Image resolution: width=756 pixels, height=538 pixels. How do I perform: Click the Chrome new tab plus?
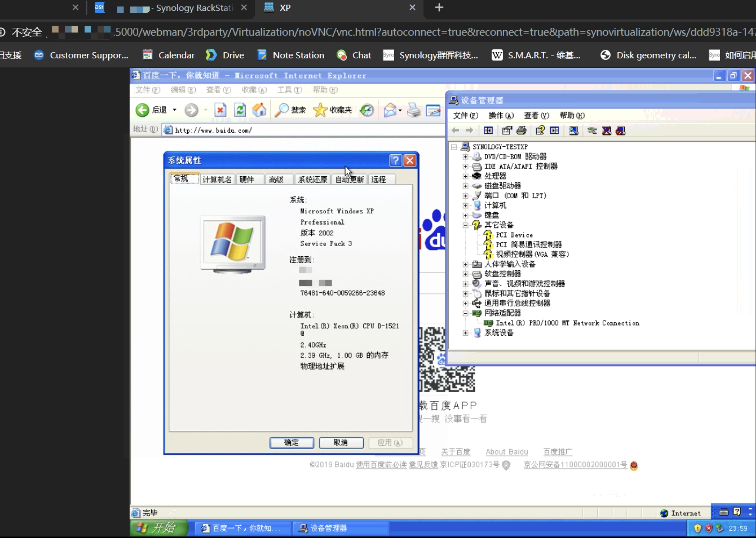click(x=439, y=7)
